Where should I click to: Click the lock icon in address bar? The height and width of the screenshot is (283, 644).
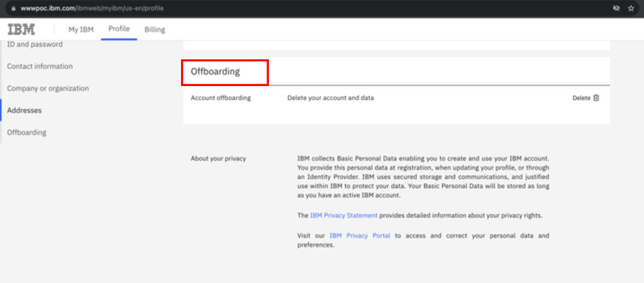pos(14,8)
